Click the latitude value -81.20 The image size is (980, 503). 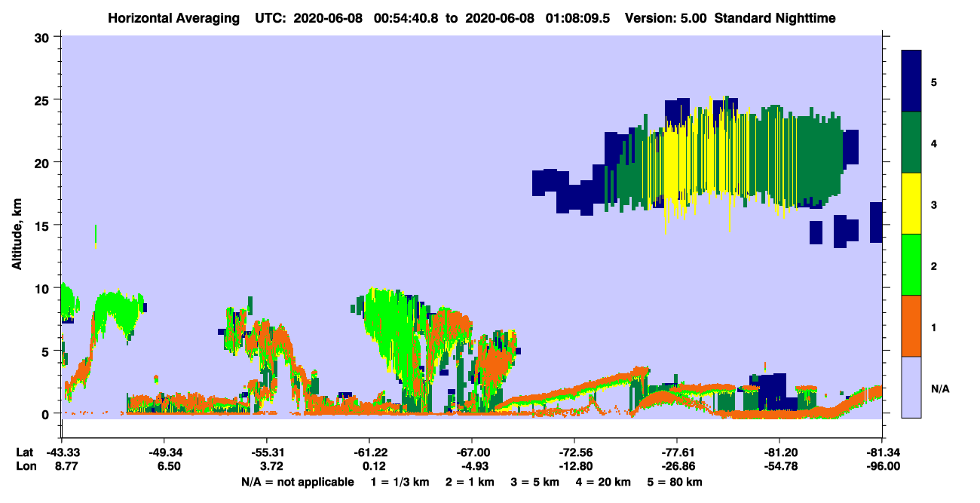point(779,452)
